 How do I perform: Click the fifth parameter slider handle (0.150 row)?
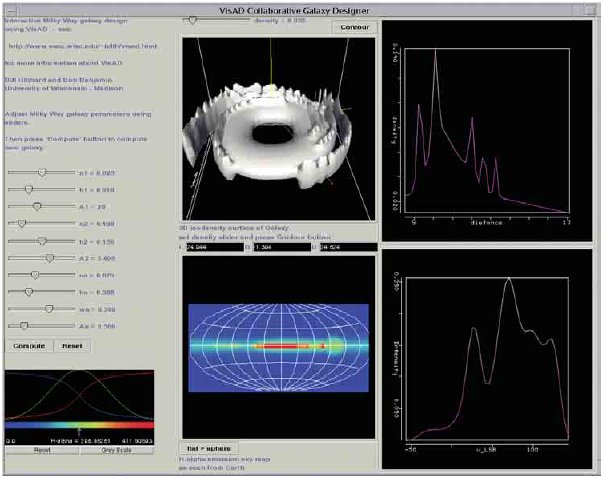click(42, 241)
